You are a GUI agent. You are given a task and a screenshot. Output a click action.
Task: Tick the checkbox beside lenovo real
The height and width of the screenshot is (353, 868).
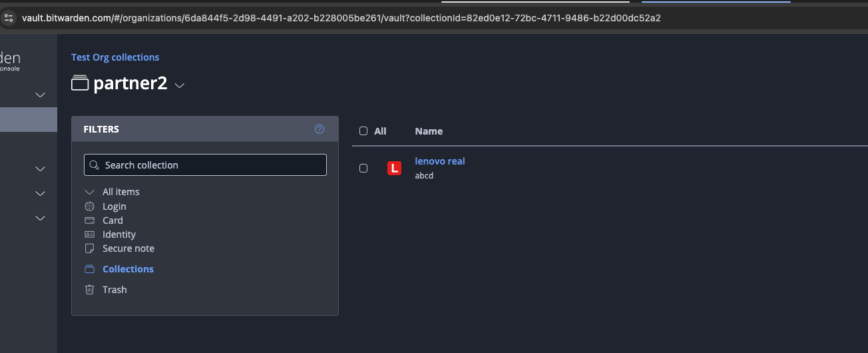pos(363,169)
